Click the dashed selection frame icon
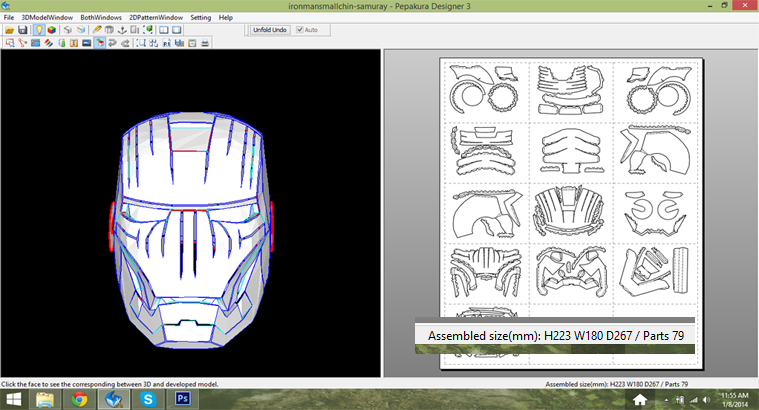This screenshot has width=759, height=410. coord(141,43)
